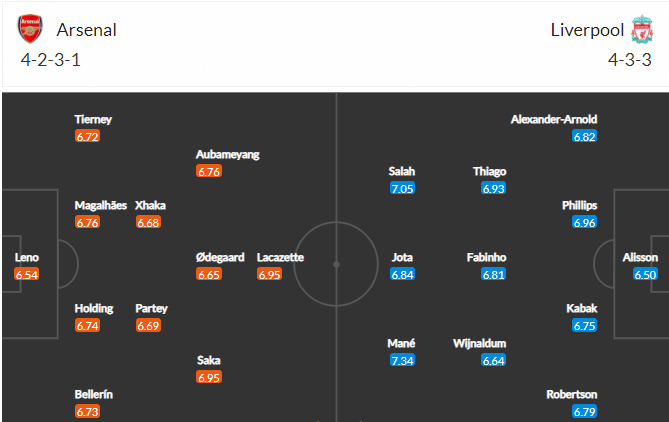Open the Arsenal team name link
Image resolution: width=669 pixels, height=422 pixels.
(x=87, y=30)
